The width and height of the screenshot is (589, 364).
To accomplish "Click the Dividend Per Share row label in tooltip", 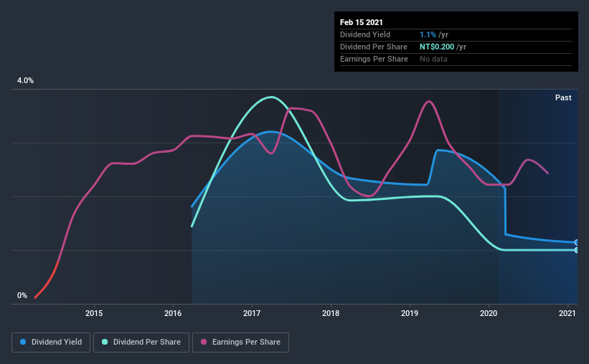I will [374, 47].
